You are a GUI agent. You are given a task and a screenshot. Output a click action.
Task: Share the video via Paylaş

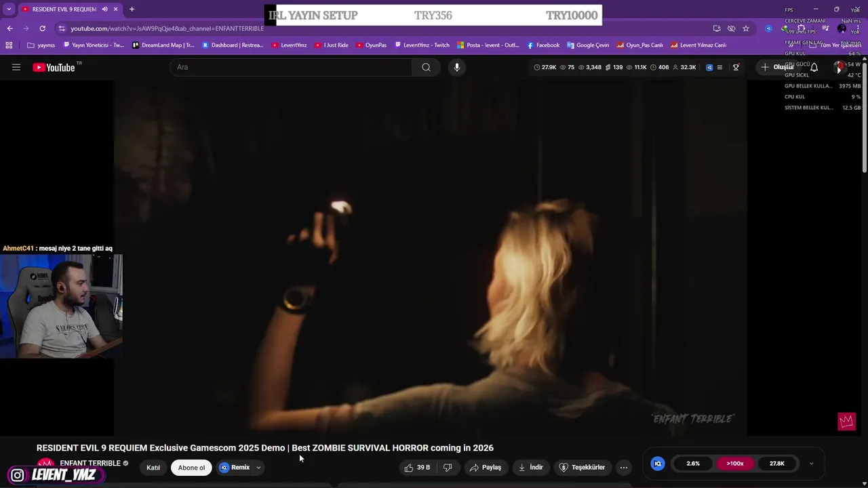pyautogui.click(x=486, y=467)
